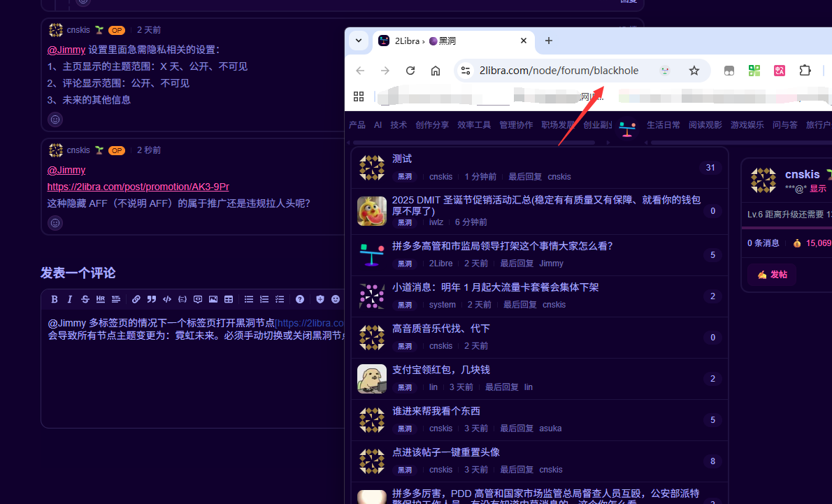Switch to the 游戏娱乐 category tab
Screen dimensions: 832x504
point(747,125)
